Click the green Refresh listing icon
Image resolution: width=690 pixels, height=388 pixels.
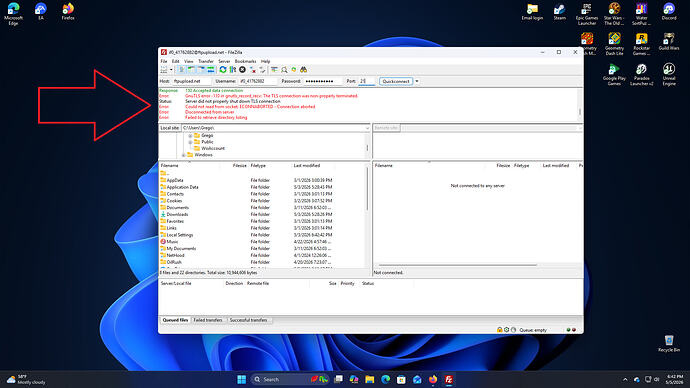pos(223,70)
